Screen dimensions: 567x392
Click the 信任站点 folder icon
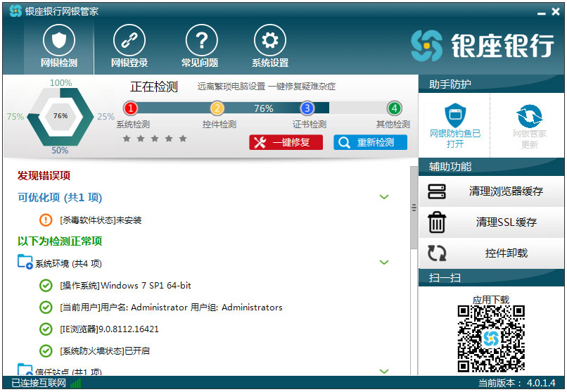pos(25,369)
